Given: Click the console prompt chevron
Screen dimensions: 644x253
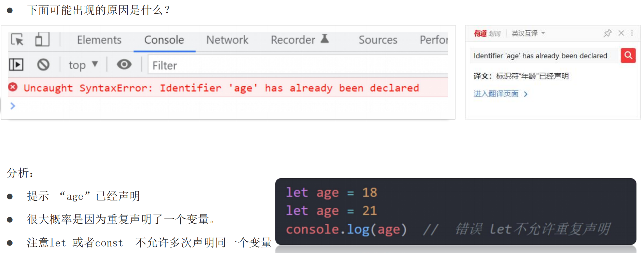Looking at the screenshot, I should coord(13,106).
